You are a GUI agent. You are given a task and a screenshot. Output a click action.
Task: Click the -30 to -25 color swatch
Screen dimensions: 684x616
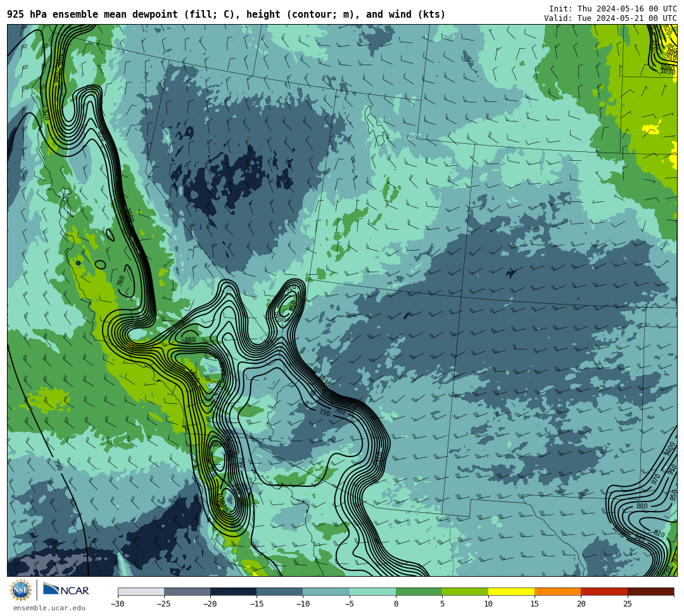click(x=141, y=591)
